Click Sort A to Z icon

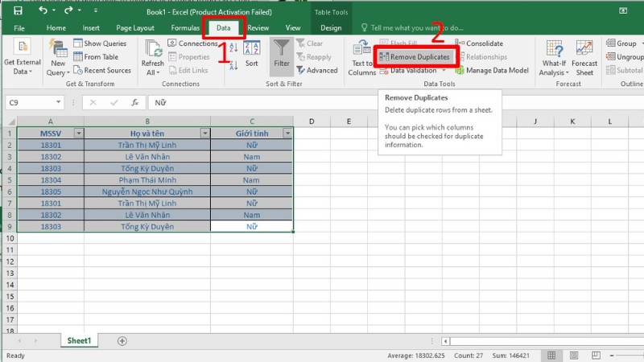[x=234, y=48]
